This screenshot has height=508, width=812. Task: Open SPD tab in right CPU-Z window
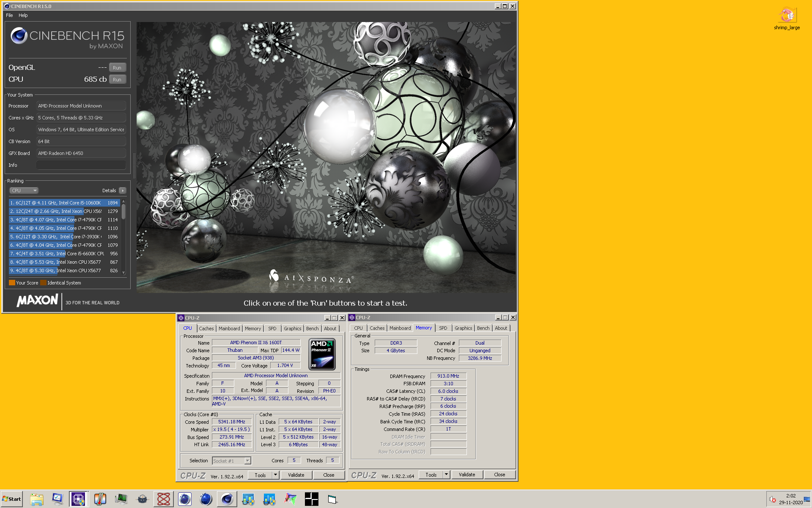coord(443,328)
